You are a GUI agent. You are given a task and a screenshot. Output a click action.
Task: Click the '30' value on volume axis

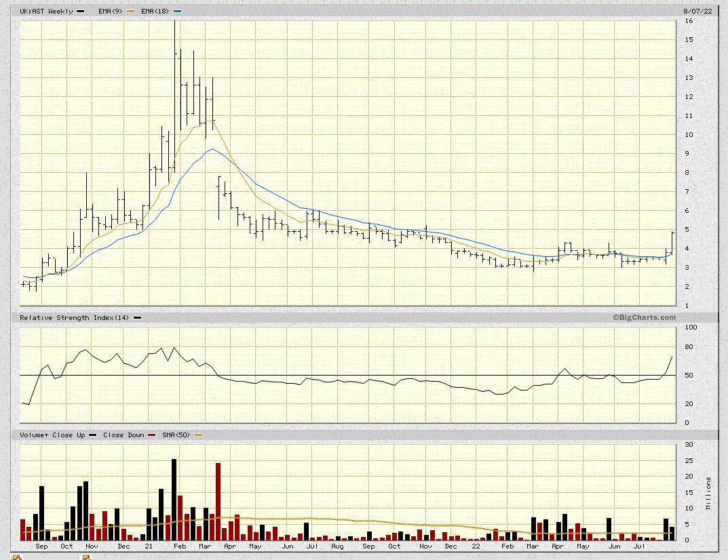coord(689,445)
